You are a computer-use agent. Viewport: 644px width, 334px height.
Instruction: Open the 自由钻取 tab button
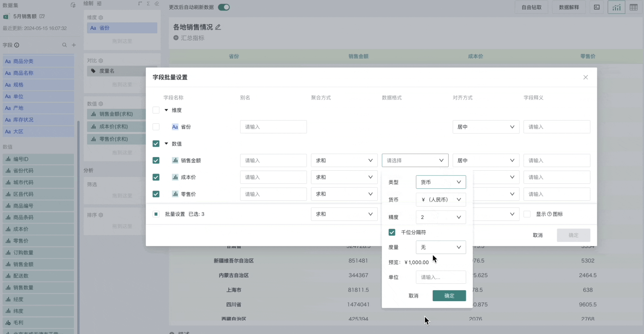(x=531, y=7)
